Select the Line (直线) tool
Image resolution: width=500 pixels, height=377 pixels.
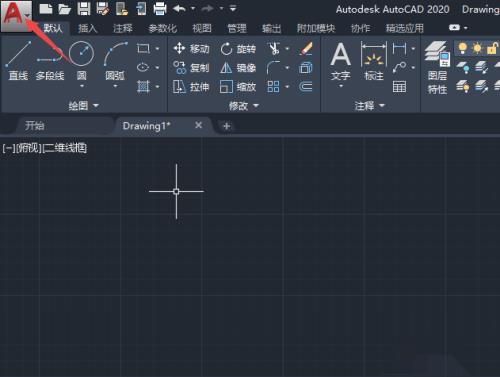(x=18, y=61)
